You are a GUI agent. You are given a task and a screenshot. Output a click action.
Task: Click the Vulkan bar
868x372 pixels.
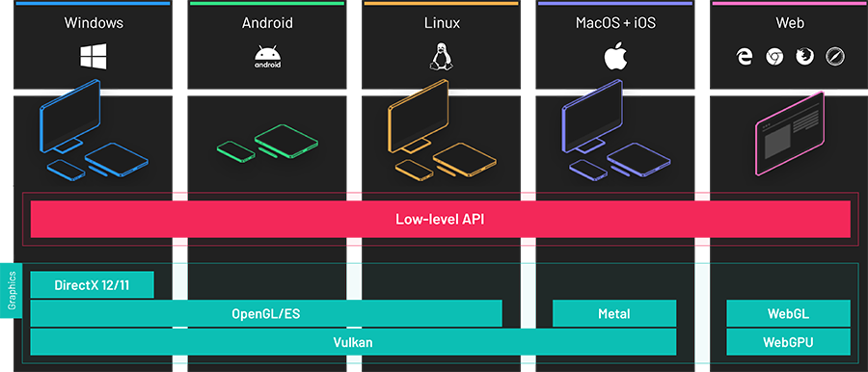(x=353, y=341)
